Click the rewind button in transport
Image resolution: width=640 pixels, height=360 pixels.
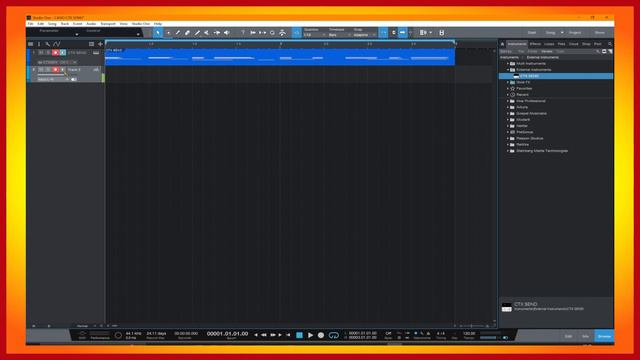[264, 335]
